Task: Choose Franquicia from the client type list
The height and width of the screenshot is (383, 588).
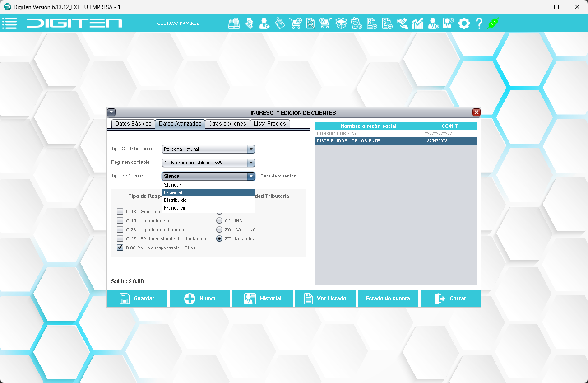Action: coord(208,208)
